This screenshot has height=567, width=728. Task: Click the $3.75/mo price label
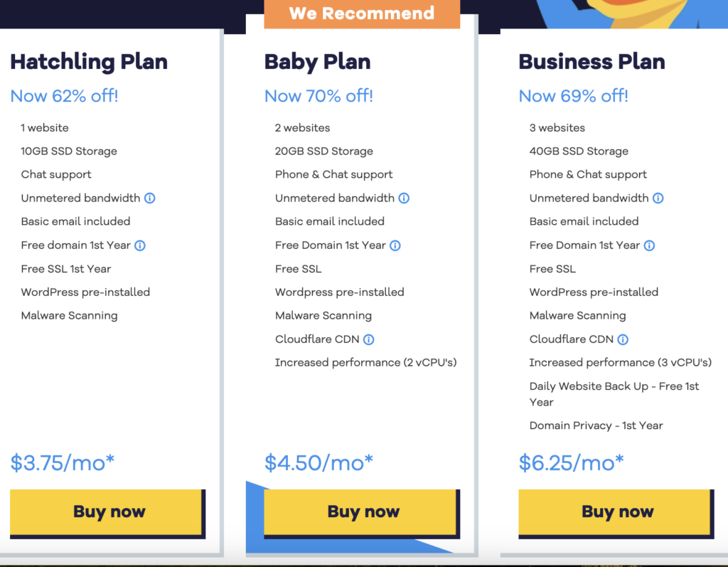click(62, 462)
